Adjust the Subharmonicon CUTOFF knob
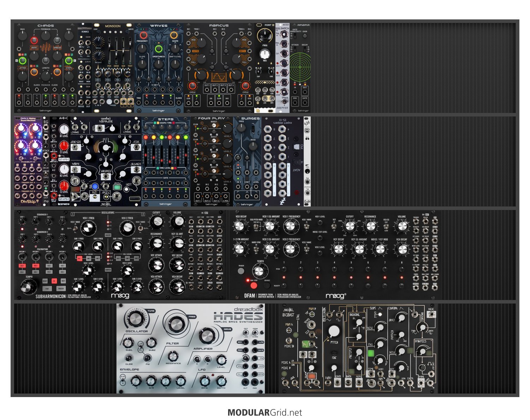530x420 pixels. 156,222
